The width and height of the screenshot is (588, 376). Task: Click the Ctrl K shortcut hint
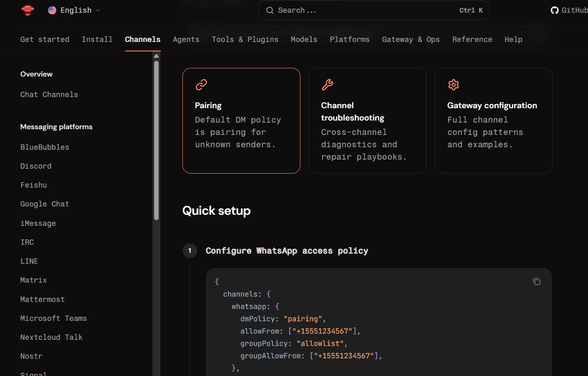pos(471,10)
